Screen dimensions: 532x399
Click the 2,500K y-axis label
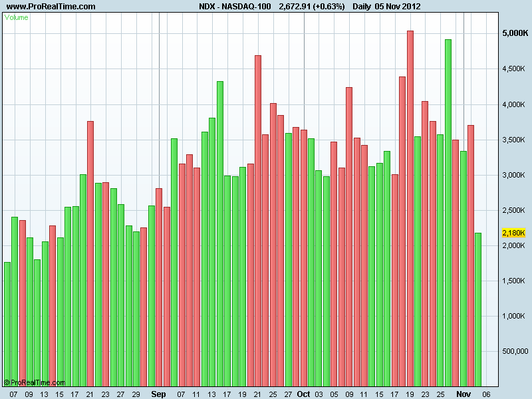point(513,210)
